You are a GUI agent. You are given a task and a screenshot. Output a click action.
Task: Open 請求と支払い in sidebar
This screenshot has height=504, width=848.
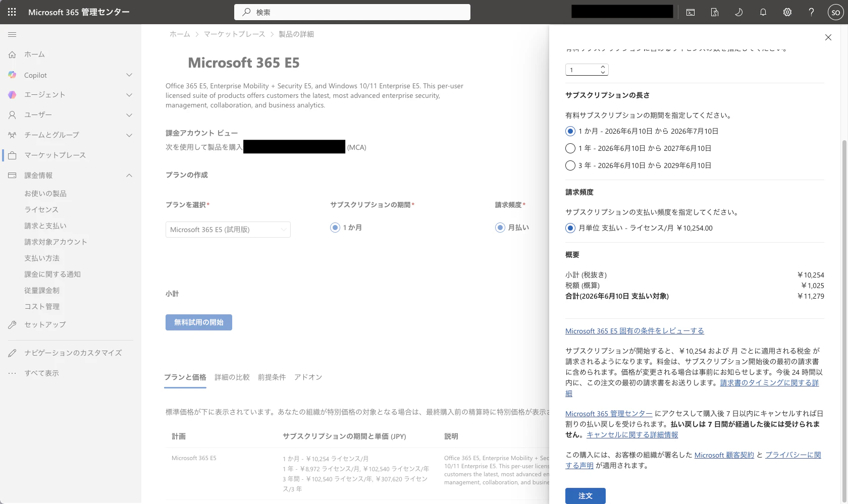(45, 226)
